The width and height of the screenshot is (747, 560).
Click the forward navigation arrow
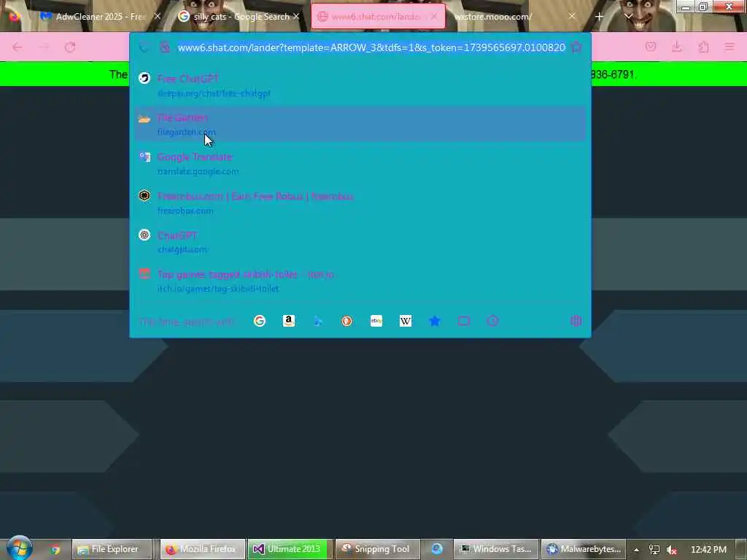[x=44, y=47]
